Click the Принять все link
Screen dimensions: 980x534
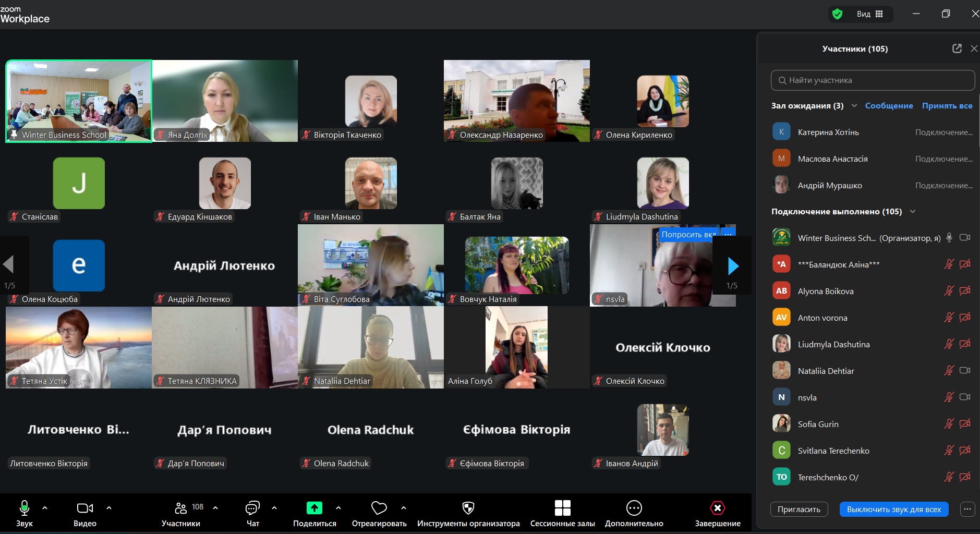[947, 106]
